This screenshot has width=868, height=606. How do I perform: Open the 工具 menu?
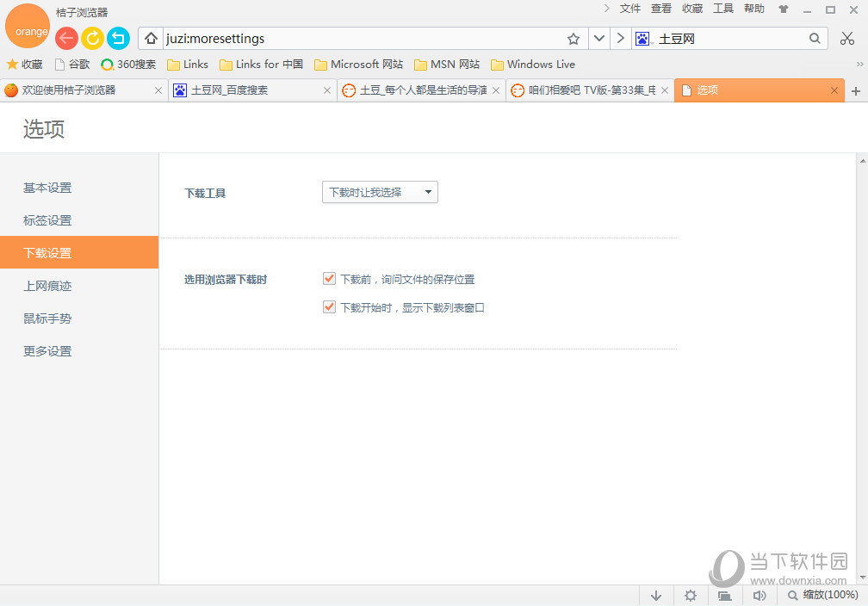[723, 9]
